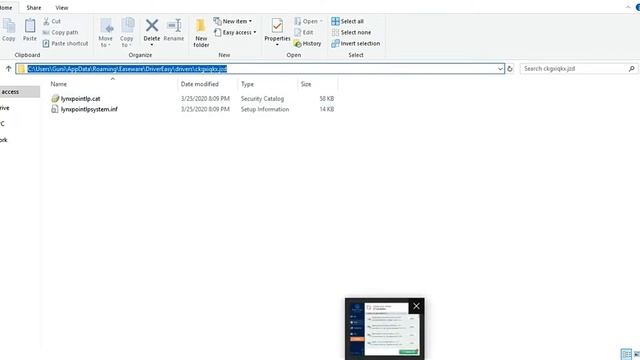This screenshot has width=640, height=360.
Task: Click the search magnifier icon
Action: click(x=631, y=69)
